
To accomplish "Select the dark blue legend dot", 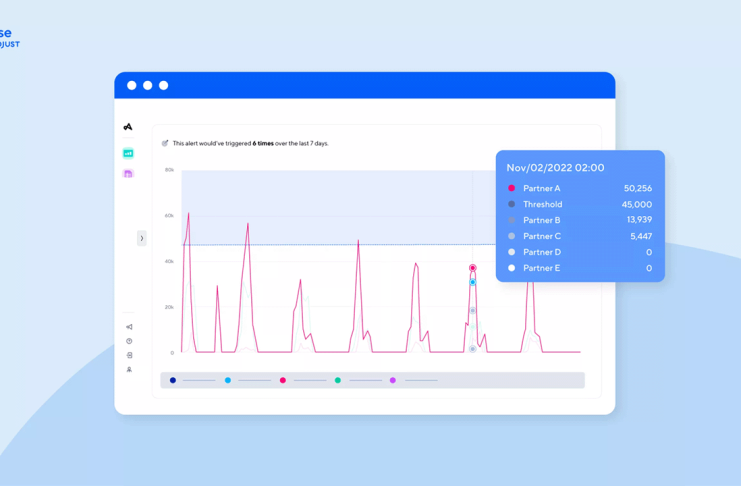I will 173,380.
